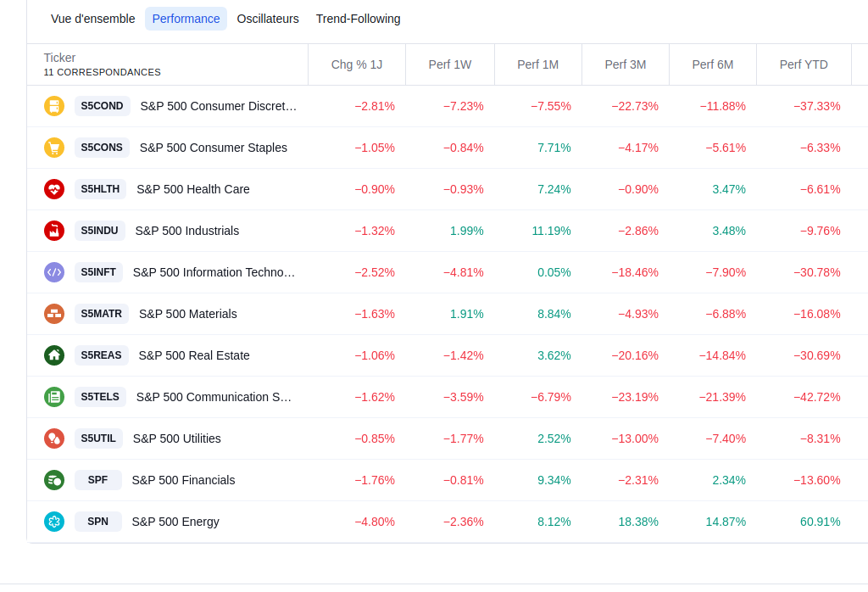
Task: Click the Energy sector icon
Action: [x=54, y=522]
